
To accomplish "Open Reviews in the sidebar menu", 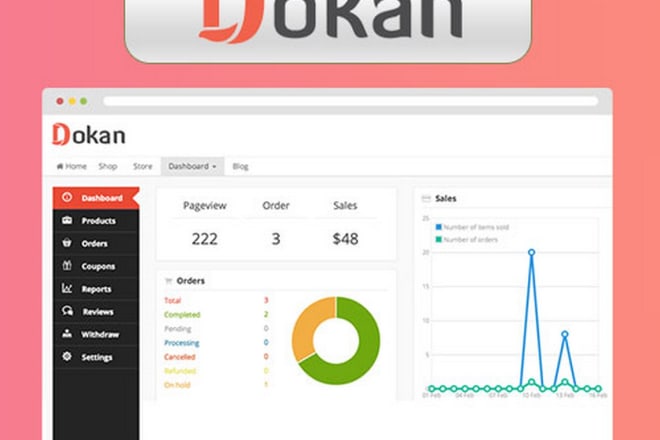I will [96, 312].
